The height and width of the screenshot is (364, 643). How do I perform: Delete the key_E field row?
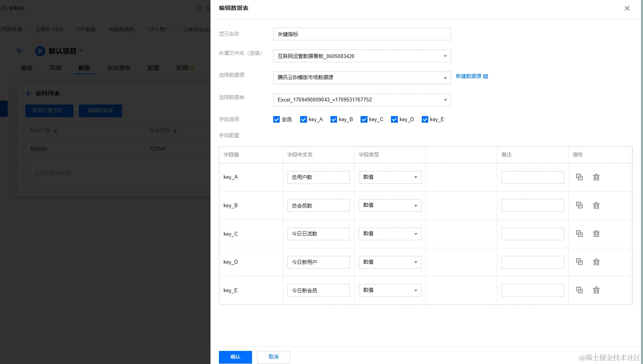coord(596,290)
